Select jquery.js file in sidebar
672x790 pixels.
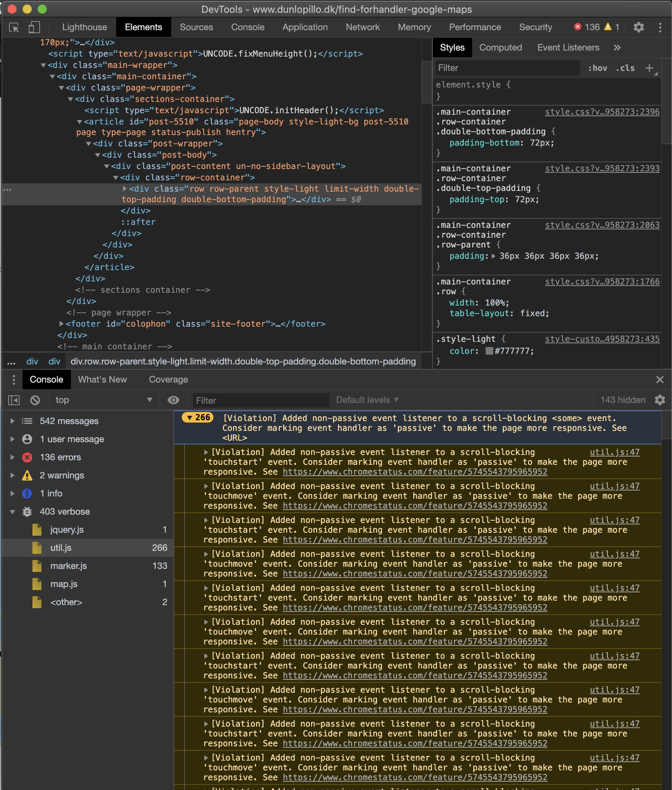pyautogui.click(x=87, y=530)
